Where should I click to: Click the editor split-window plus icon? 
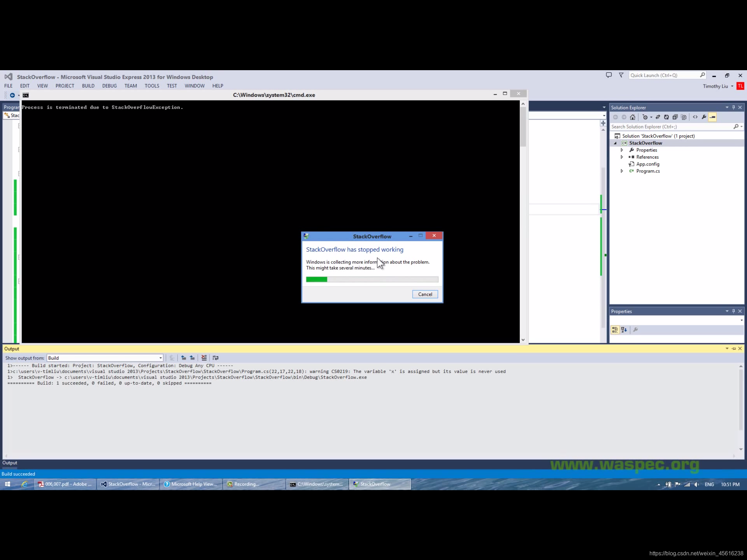coord(603,123)
